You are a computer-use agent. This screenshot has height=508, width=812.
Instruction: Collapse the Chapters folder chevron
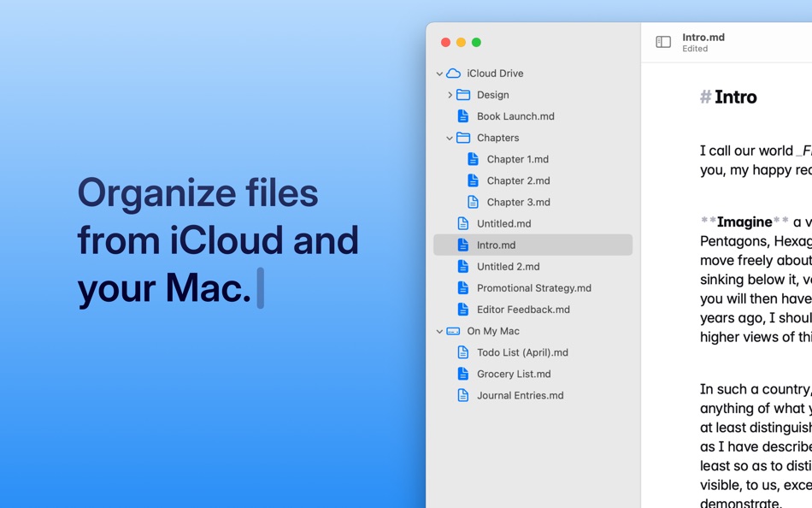tap(450, 138)
